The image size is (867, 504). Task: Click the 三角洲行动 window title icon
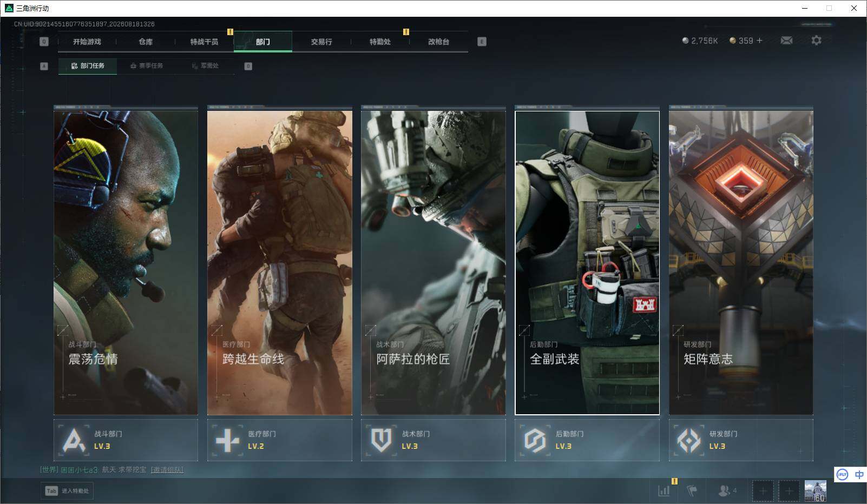[9, 8]
